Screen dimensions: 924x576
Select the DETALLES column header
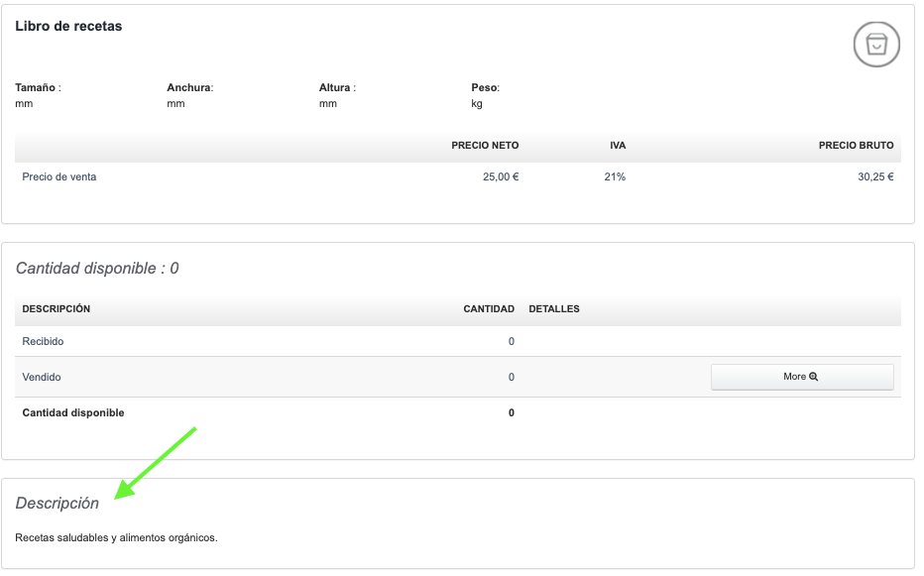click(554, 309)
